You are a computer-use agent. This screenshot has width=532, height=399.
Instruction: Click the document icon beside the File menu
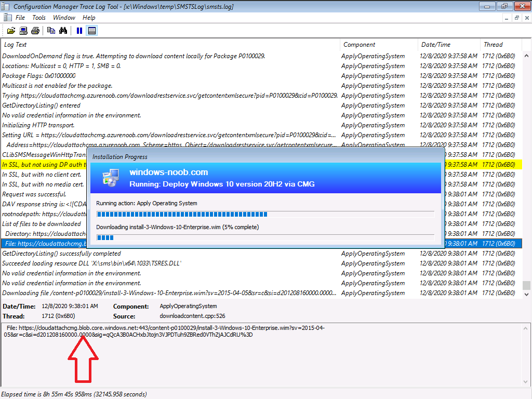7,18
